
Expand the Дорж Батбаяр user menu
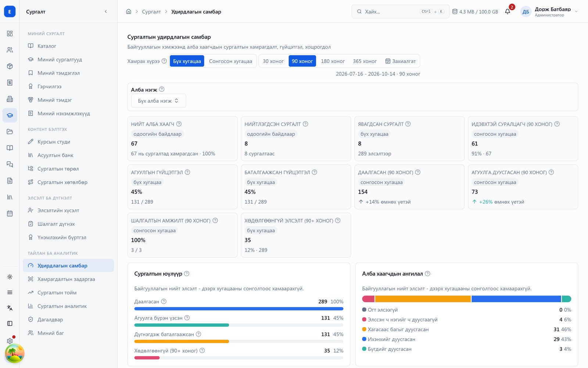[x=549, y=11]
